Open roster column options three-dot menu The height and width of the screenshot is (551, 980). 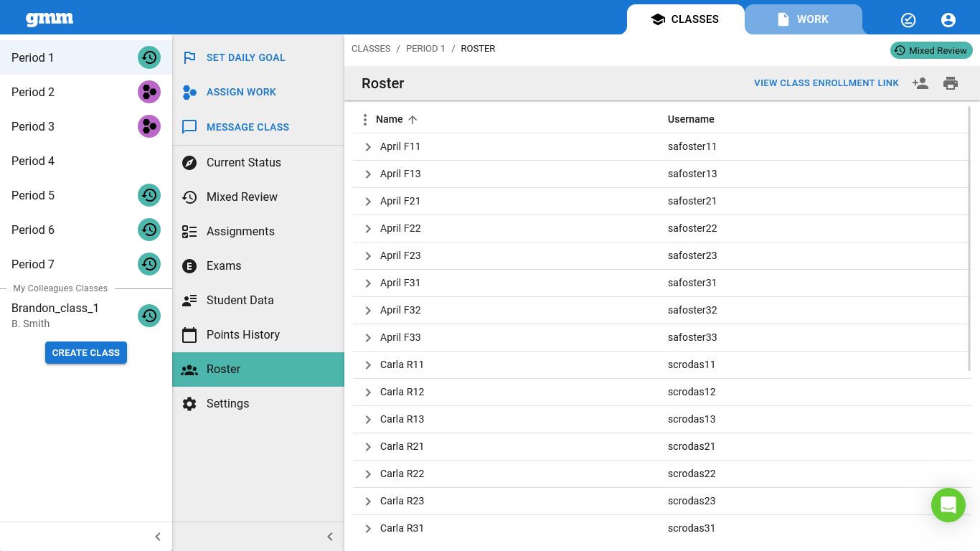(x=365, y=120)
